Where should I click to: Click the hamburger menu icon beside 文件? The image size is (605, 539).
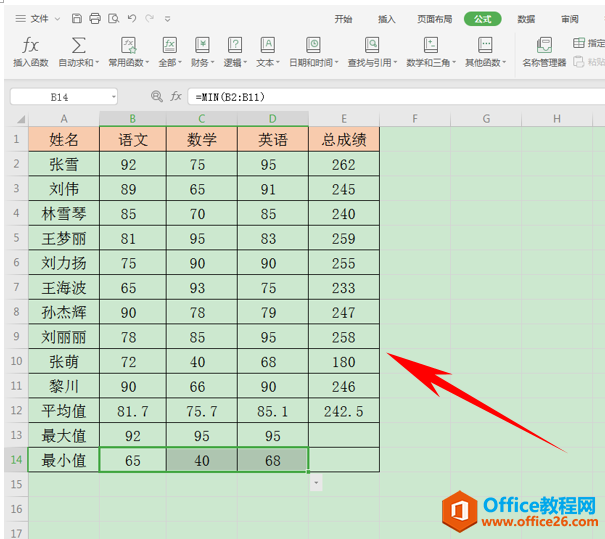(20, 19)
